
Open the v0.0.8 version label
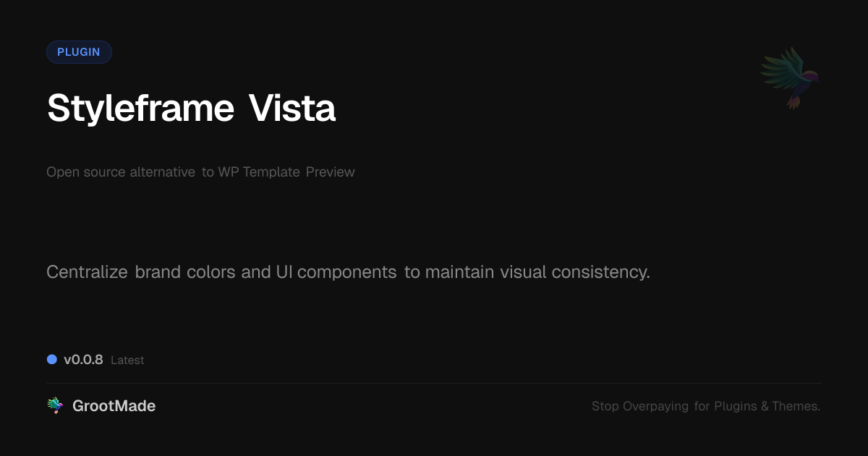(x=83, y=360)
